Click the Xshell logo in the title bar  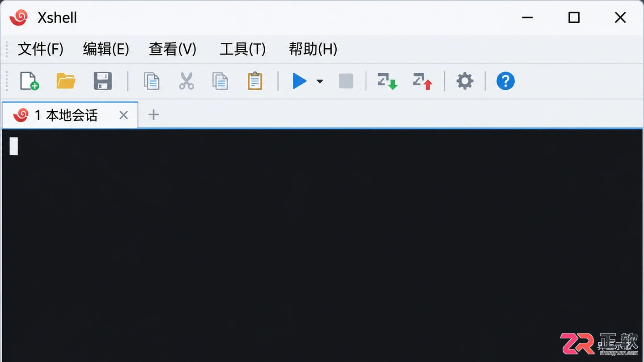point(19,18)
